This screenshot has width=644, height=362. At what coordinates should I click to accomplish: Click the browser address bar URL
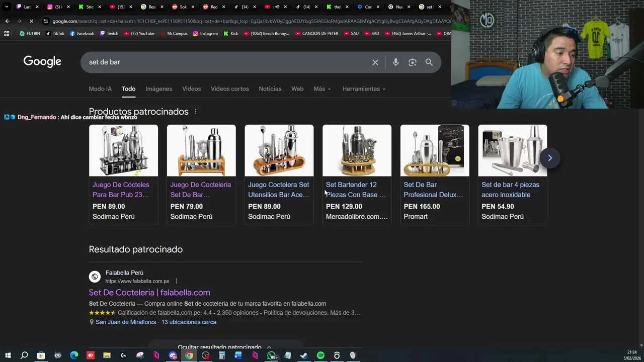[x=247, y=21]
